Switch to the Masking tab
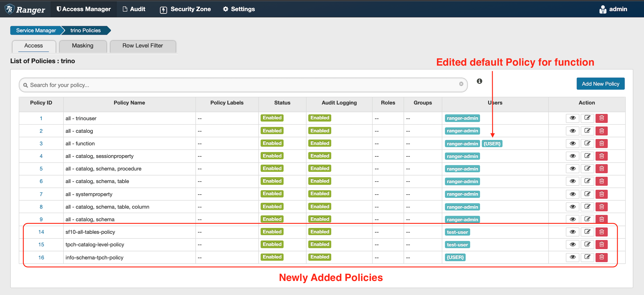 (x=83, y=46)
